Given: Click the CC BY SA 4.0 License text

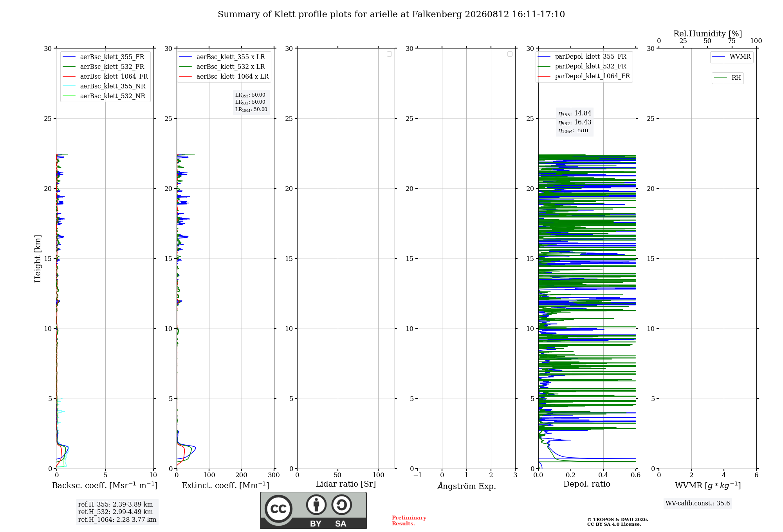Looking at the screenshot, I should (x=614, y=525).
